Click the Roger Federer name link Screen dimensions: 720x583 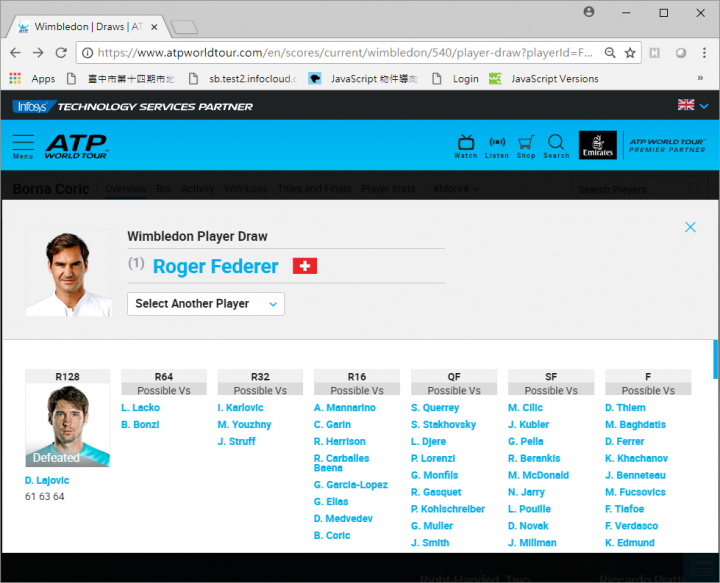(x=215, y=266)
